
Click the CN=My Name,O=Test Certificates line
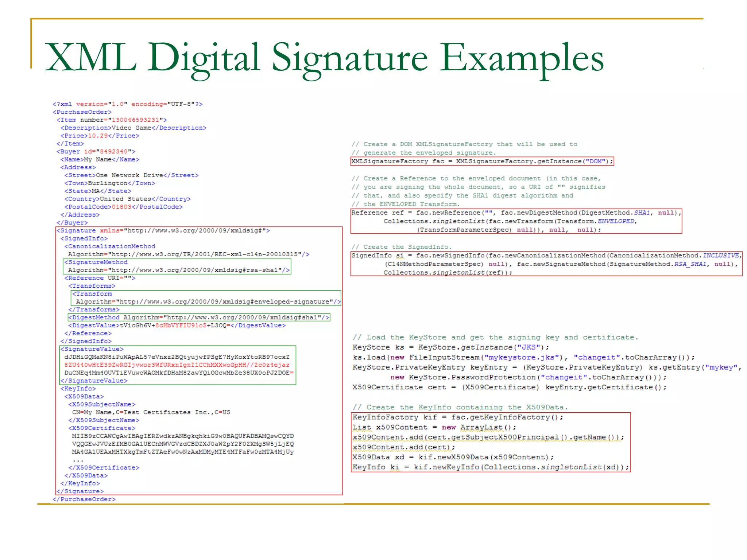pos(151,412)
